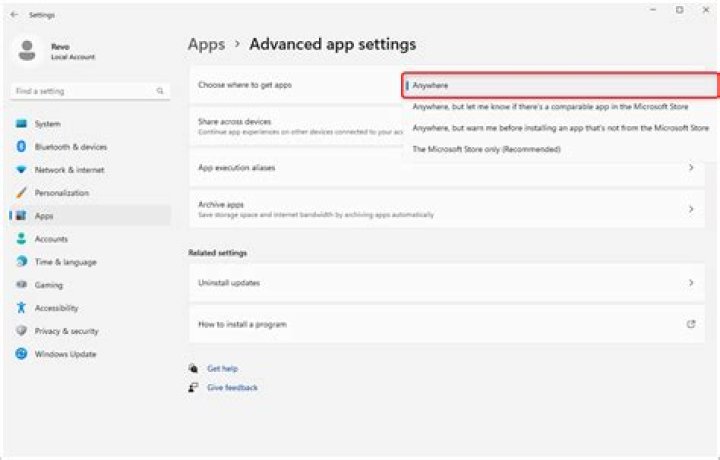
Task: Click the Windows Update icon
Action: coord(20,354)
